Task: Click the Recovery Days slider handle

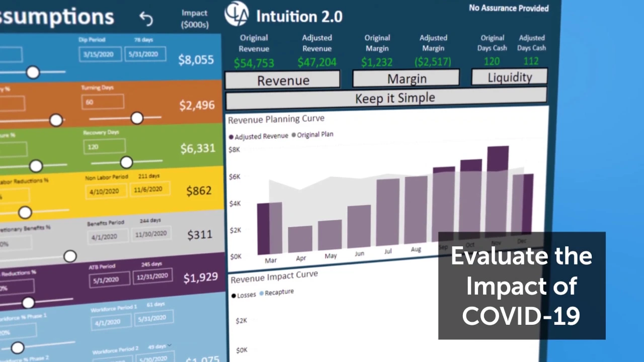Action: tap(126, 162)
